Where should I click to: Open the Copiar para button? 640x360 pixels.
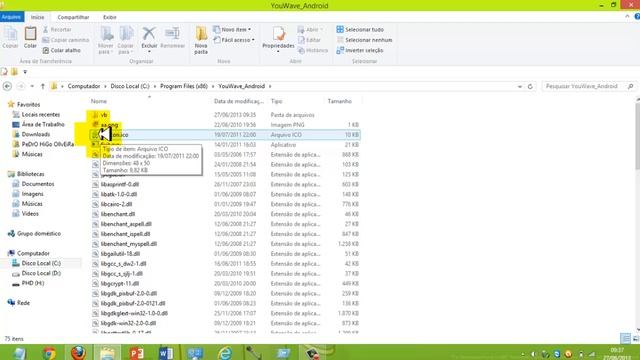pyautogui.click(x=126, y=40)
